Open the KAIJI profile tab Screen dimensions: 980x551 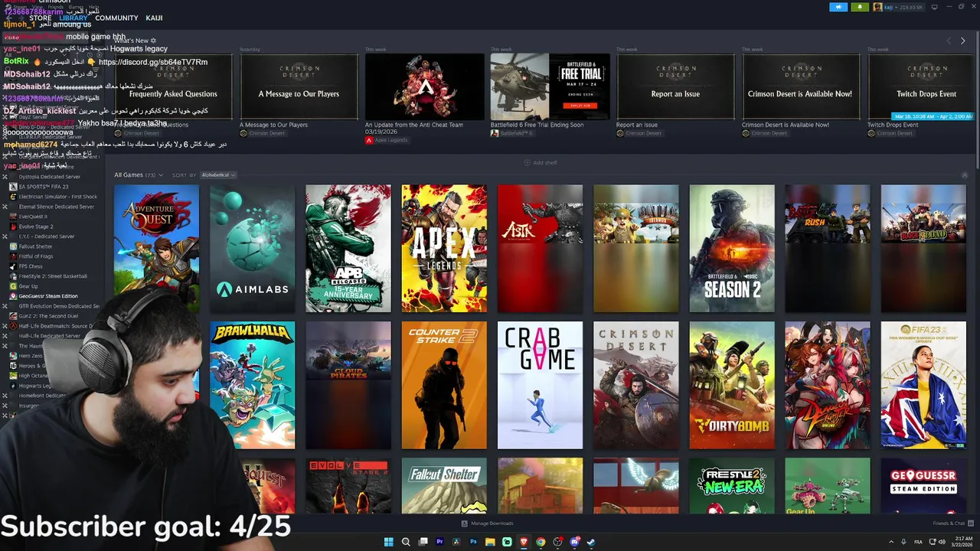pos(154,18)
